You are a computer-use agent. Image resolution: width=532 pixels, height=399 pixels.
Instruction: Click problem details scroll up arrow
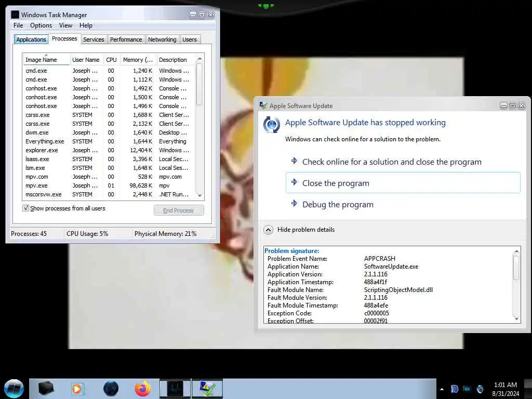[x=516, y=251]
